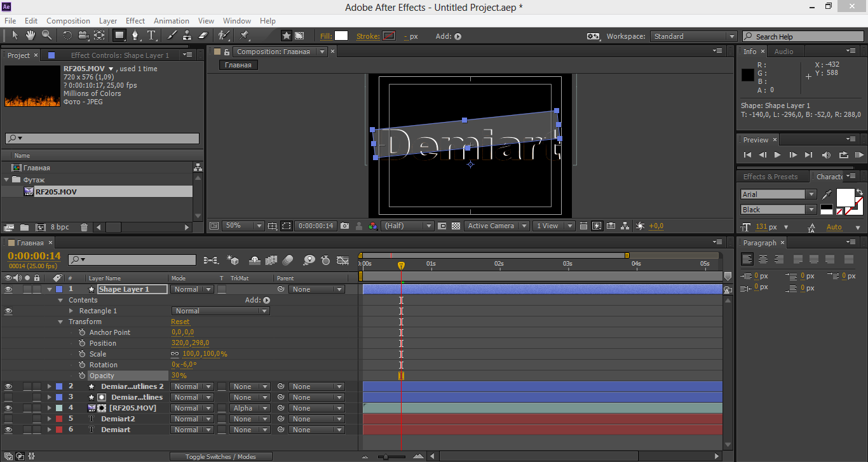Screen dimensions: 868x462
Task: Select the Brush tool
Action: coord(172,36)
